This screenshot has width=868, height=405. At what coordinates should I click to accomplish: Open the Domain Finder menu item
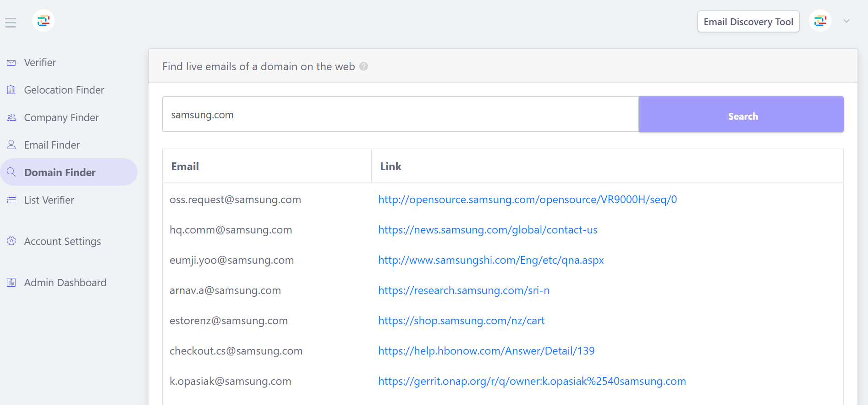(x=60, y=172)
